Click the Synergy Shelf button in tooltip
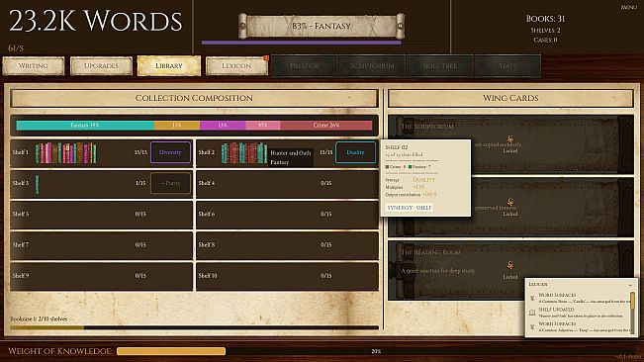This screenshot has height=362, width=644. tap(410, 208)
